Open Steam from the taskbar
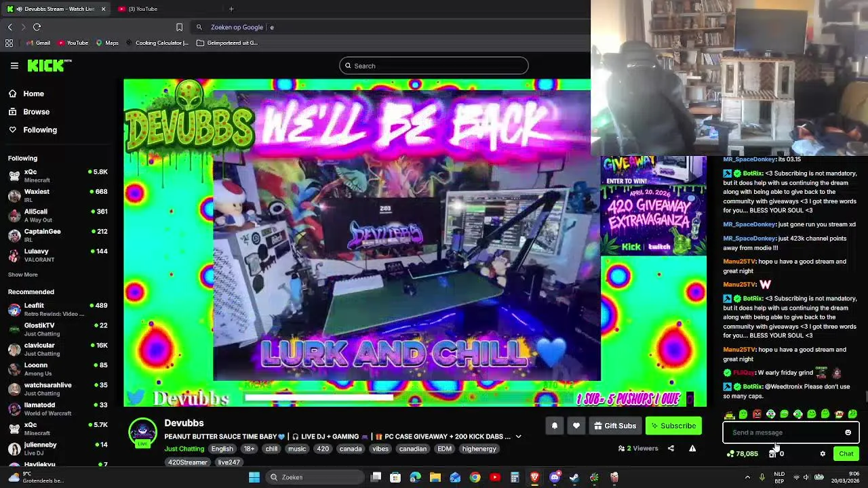 (x=574, y=477)
